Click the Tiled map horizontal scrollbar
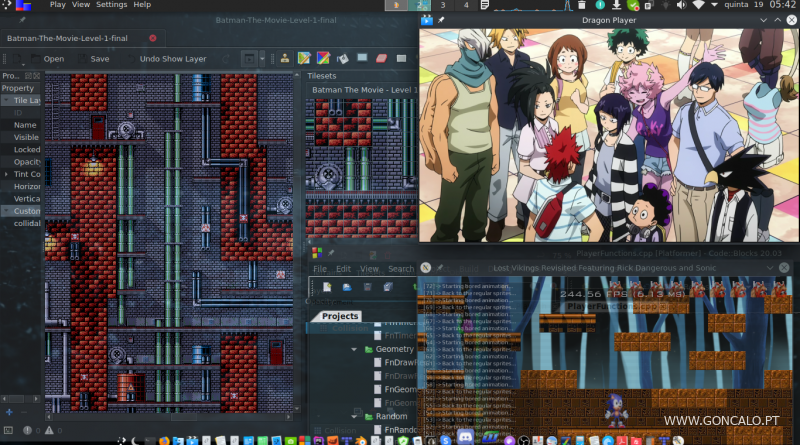Image resolution: width=800 pixels, height=445 pixels. [x=168, y=416]
